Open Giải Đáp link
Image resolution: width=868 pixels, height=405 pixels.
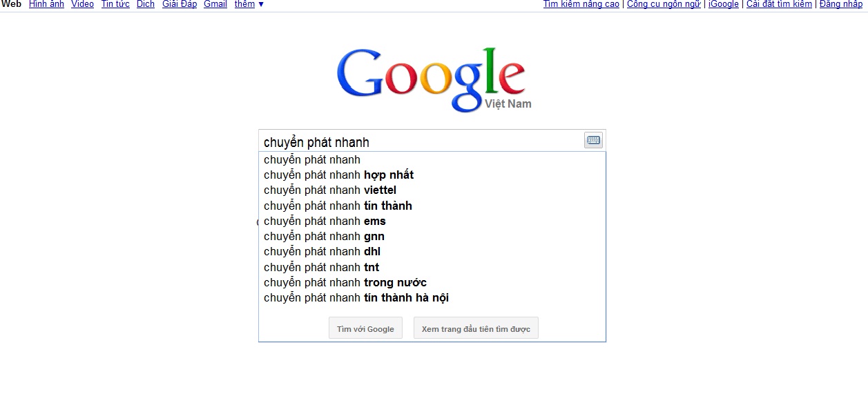180,4
